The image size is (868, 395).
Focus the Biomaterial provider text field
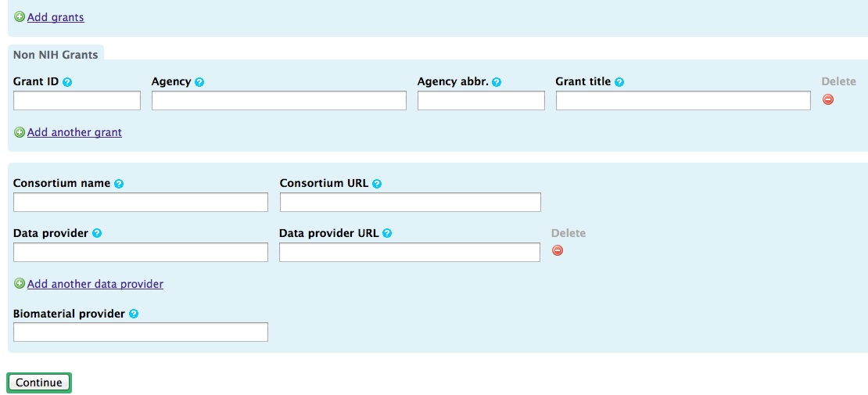pos(141,332)
